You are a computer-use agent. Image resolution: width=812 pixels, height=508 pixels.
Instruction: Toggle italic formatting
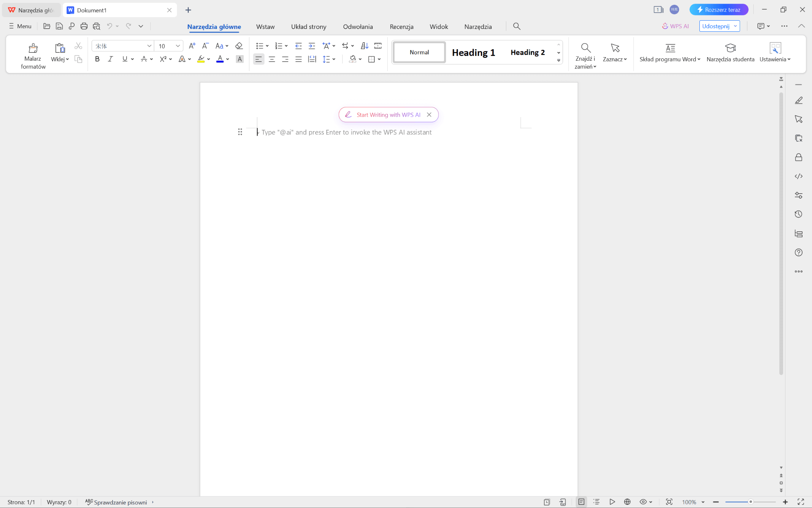(110, 59)
